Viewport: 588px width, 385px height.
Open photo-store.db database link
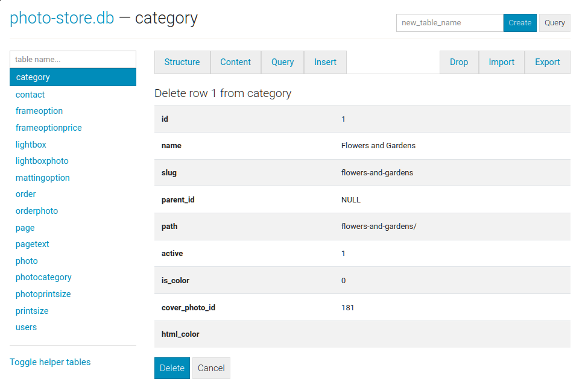[62, 18]
